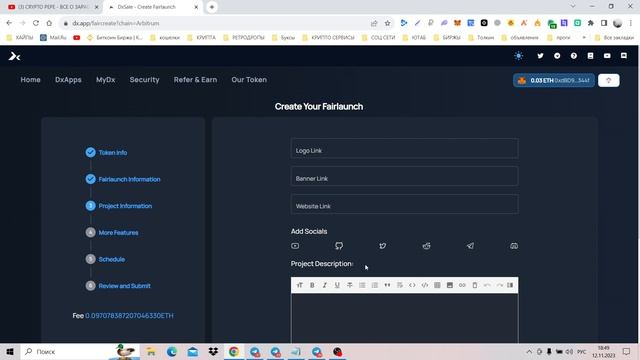The image size is (640, 360).
Task: Open the БИРЖИ bookmarks folder
Action: 447,37
